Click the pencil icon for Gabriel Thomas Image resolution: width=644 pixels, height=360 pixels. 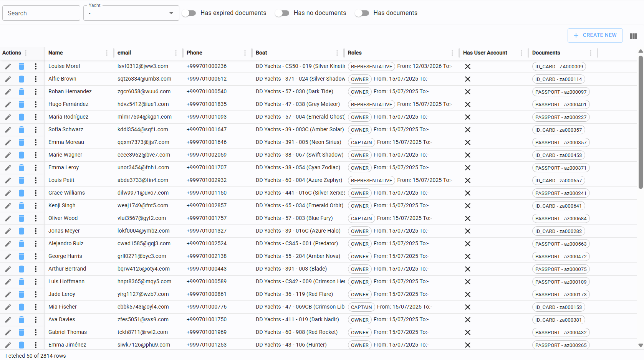tap(8, 332)
